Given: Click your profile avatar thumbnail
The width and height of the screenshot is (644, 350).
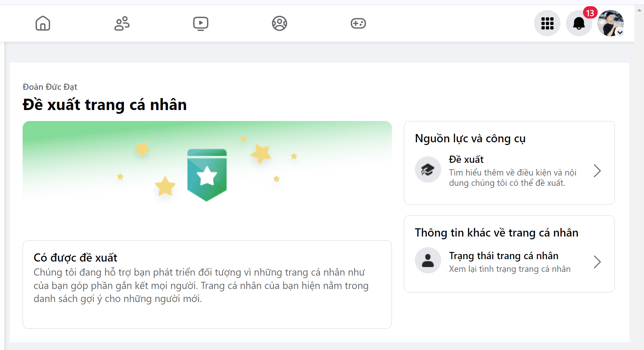Looking at the screenshot, I should [611, 23].
